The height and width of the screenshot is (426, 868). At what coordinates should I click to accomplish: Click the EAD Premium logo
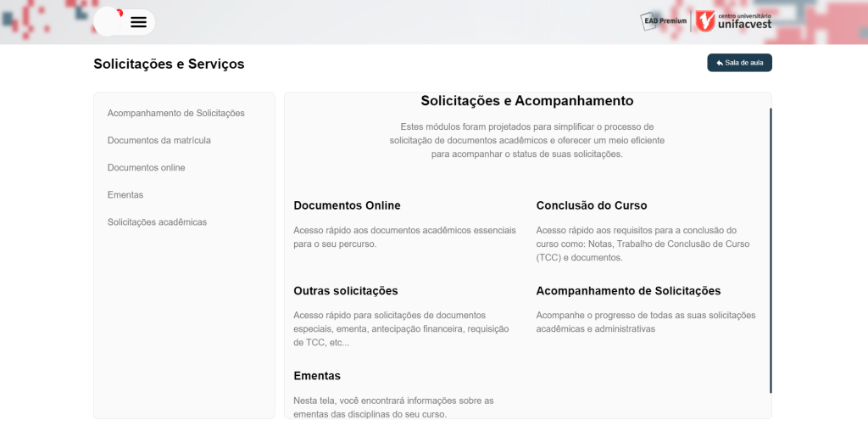click(x=664, y=20)
